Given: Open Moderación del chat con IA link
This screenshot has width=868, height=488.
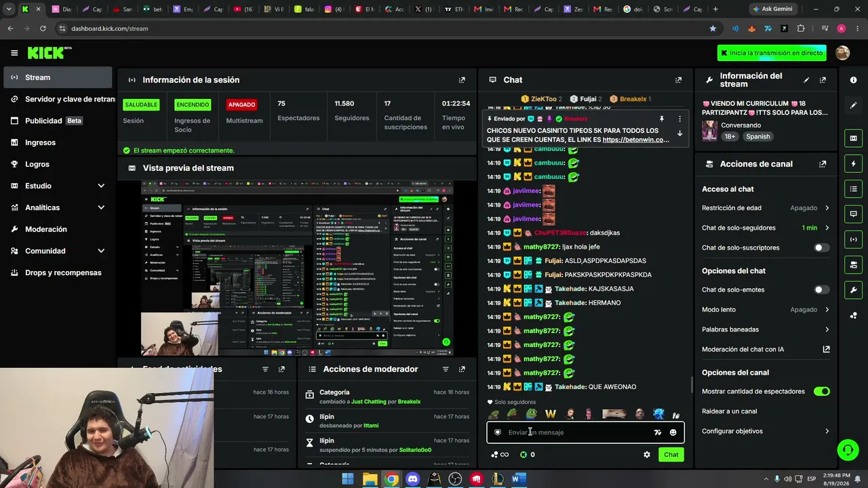Looking at the screenshot, I should point(766,350).
